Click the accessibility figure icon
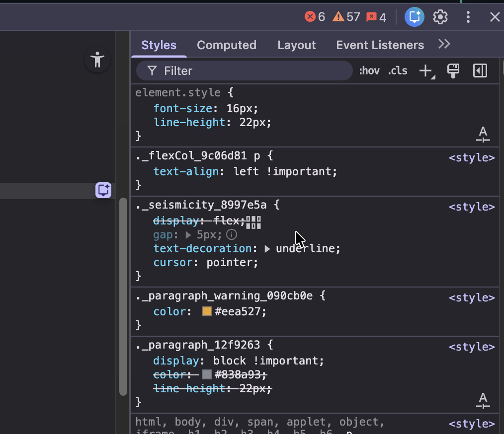This screenshot has width=504, height=434. 97,60
